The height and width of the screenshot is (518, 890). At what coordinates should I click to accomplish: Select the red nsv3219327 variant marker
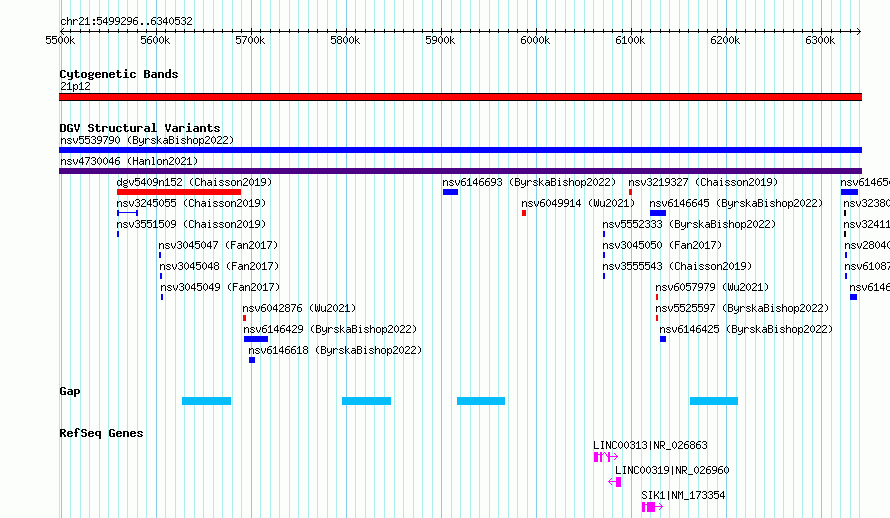coord(631,192)
